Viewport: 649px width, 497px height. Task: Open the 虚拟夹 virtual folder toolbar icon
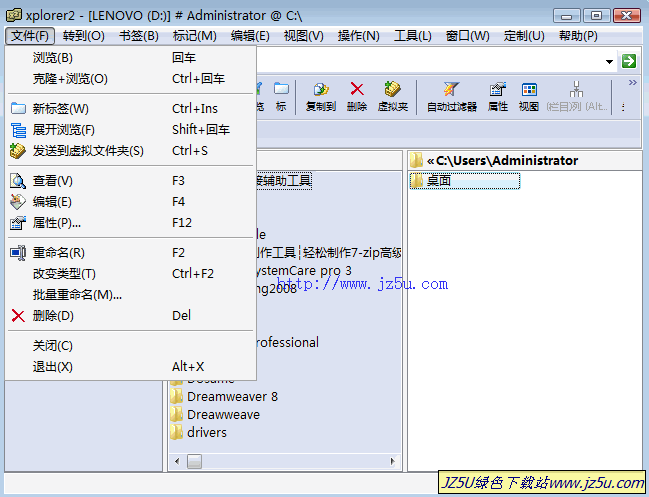(393, 96)
